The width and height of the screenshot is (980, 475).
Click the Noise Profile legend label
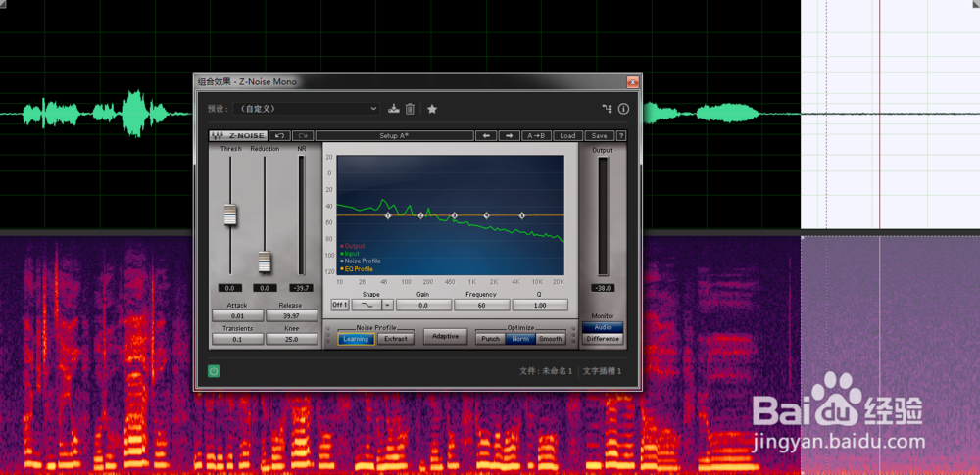pyautogui.click(x=363, y=261)
